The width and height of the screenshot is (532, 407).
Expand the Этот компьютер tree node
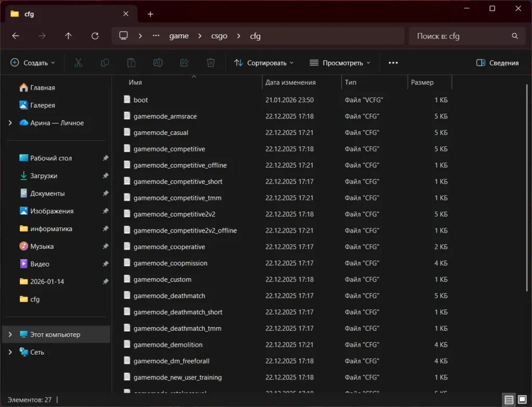coord(10,335)
